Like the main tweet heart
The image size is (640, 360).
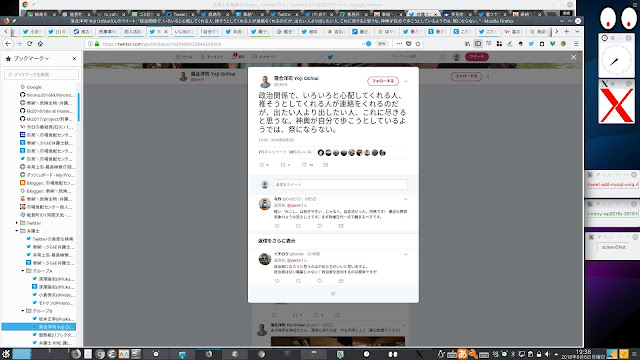pyautogui.click(x=304, y=165)
